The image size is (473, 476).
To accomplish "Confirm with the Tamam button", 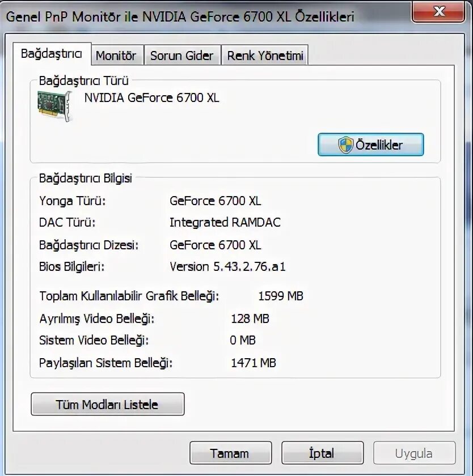I will (231, 453).
